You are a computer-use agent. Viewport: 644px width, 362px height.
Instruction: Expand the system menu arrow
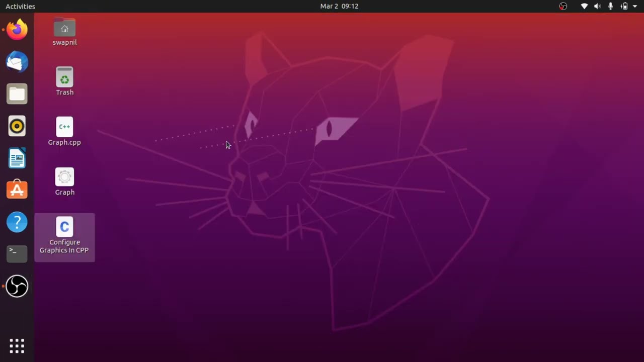coord(635,7)
